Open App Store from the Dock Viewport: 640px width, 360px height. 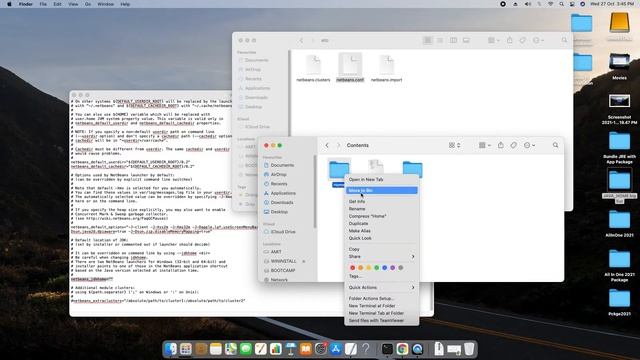tap(336, 349)
